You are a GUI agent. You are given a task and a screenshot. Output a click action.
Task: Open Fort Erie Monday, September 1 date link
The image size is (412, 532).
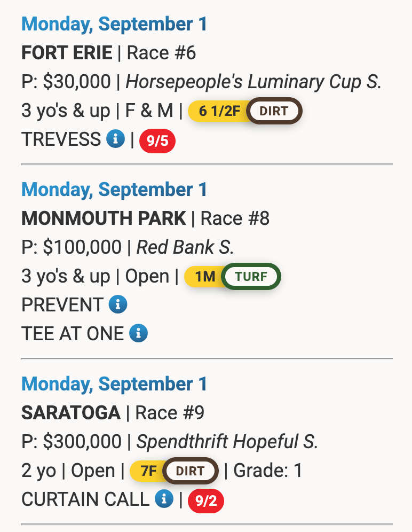[114, 24]
